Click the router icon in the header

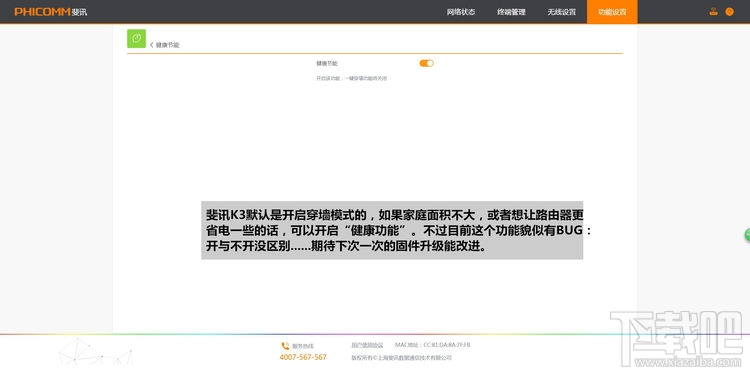coord(714,12)
